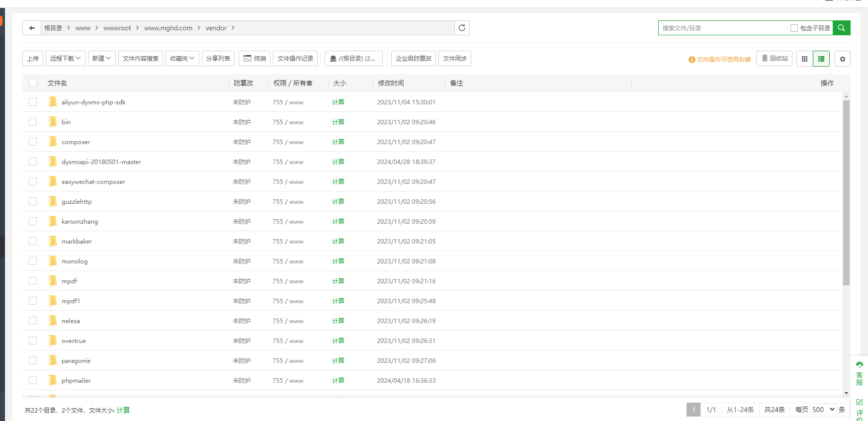Select the karsonzhang row checkbox
The image size is (868, 421).
pyautogui.click(x=33, y=221)
